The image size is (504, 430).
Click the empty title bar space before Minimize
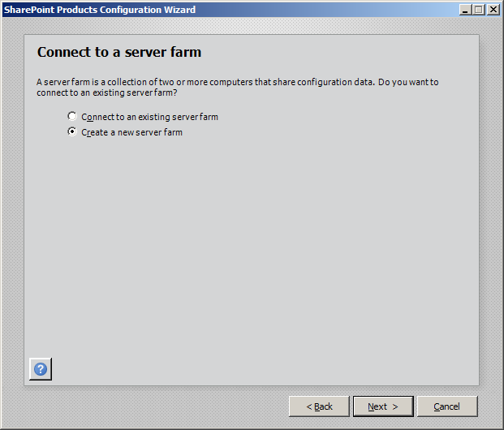click(x=365, y=10)
